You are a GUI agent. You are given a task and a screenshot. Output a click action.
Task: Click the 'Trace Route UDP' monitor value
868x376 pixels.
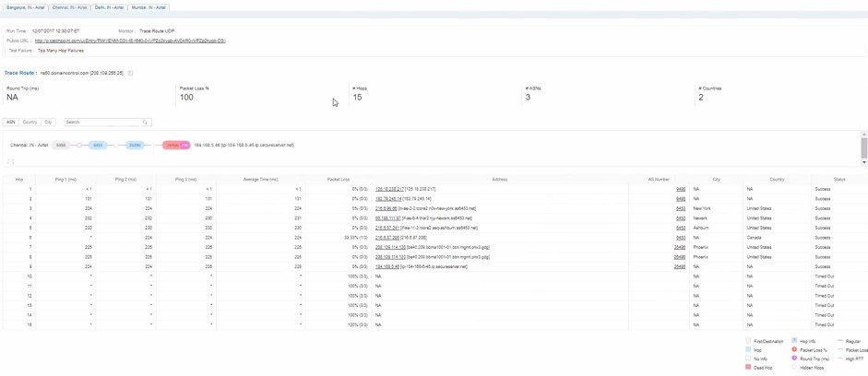click(x=157, y=31)
